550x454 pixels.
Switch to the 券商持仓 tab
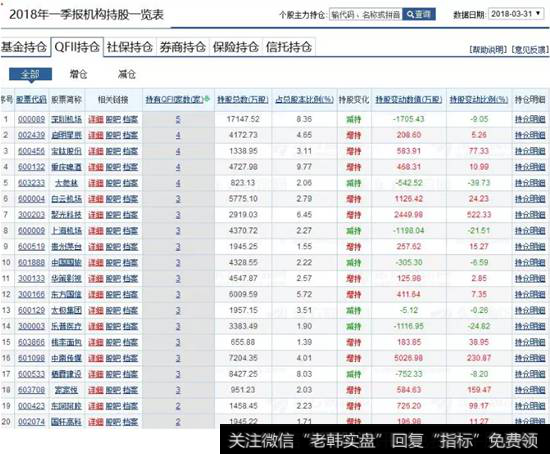click(183, 47)
